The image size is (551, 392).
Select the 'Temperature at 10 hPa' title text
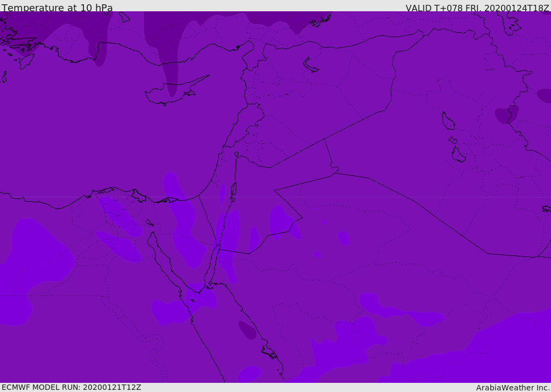pyautogui.click(x=57, y=8)
